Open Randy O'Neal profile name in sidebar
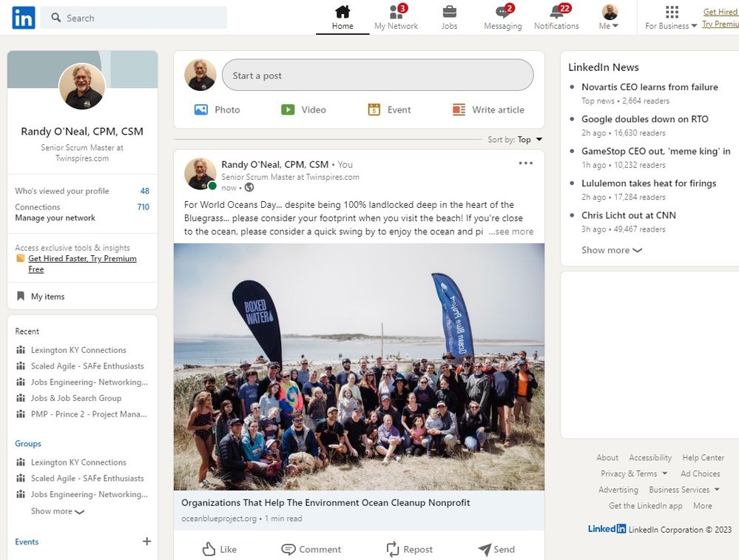Image resolution: width=739 pixels, height=560 pixels. click(82, 132)
